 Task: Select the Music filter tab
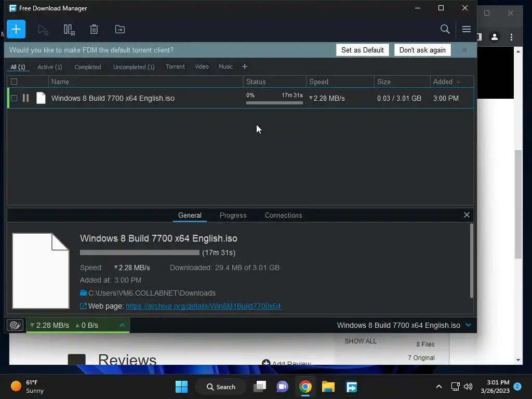225,66
